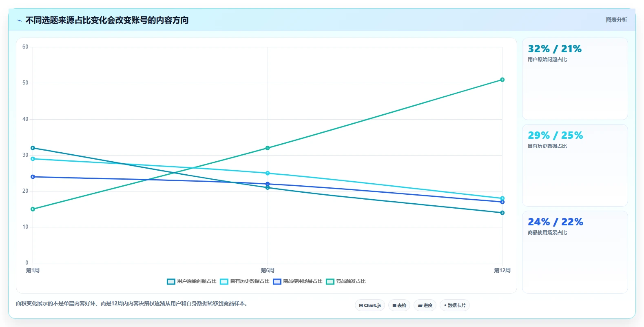Image resolution: width=644 pixels, height=327 pixels.
Task: Click the 第12周 x-axis label
Action: point(502,270)
